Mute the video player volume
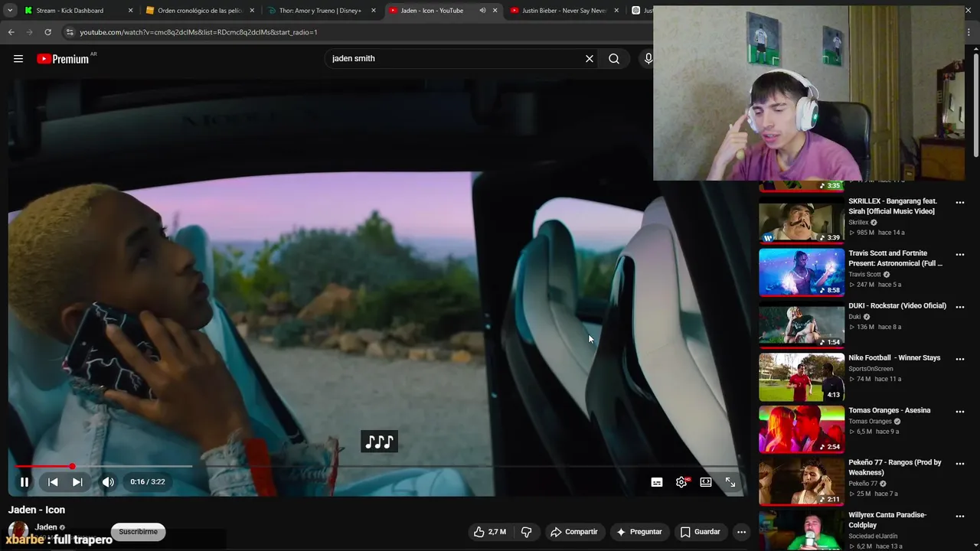Viewport: 980px width, 551px height. pyautogui.click(x=108, y=482)
